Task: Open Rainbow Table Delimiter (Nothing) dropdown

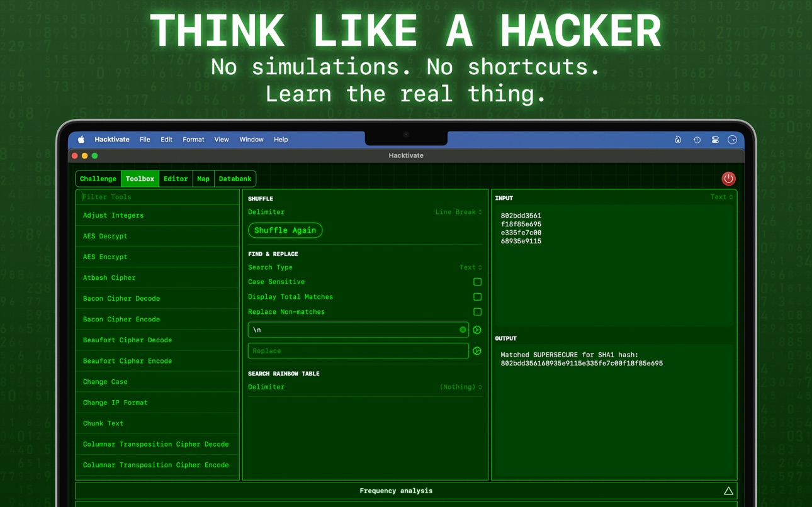Action: pyautogui.click(x=461, y=387)
